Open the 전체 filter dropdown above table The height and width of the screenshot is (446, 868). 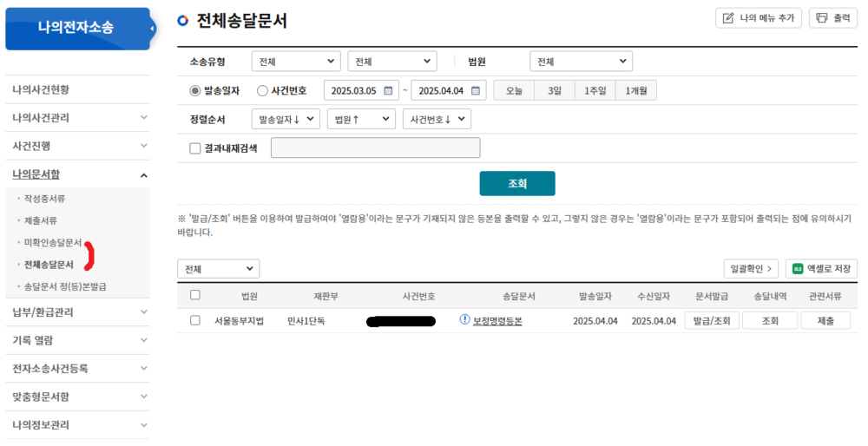tap(218, 269)
